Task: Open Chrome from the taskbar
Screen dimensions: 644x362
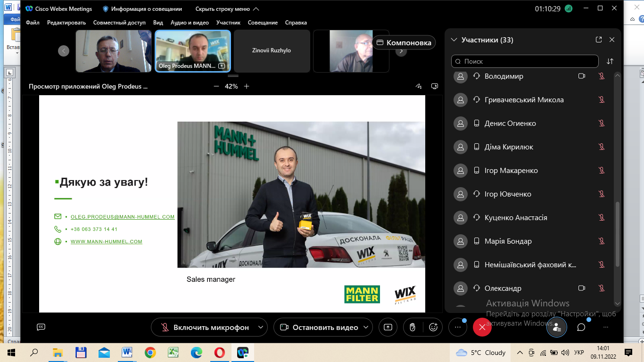Action: (x=150, y=353)
